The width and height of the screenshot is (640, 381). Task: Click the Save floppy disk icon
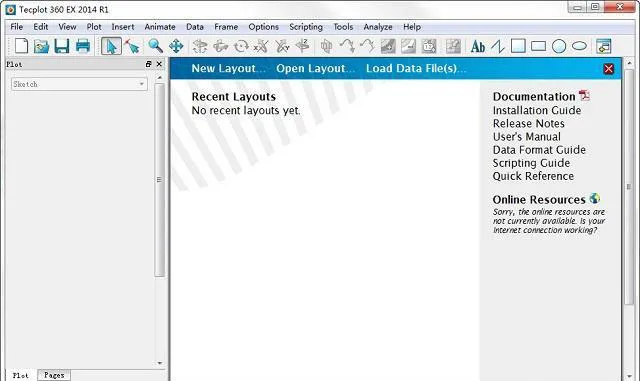click(62, 46)
